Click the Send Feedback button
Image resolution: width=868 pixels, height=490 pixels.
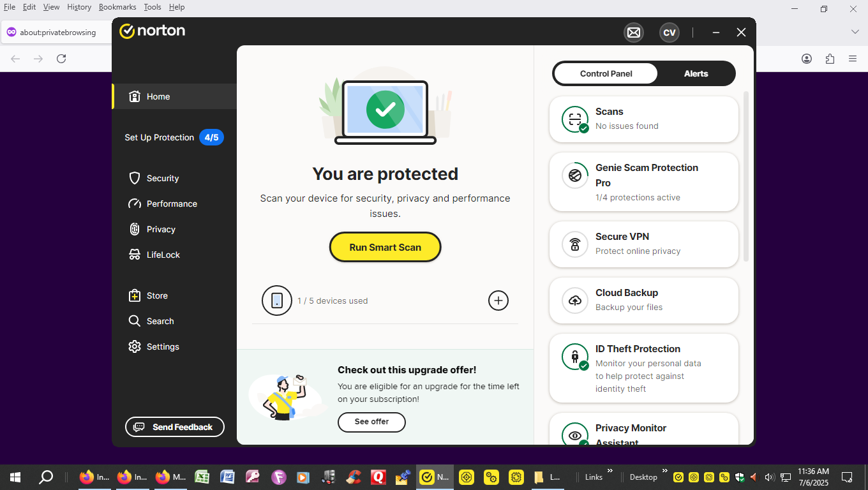coord(175,427)
